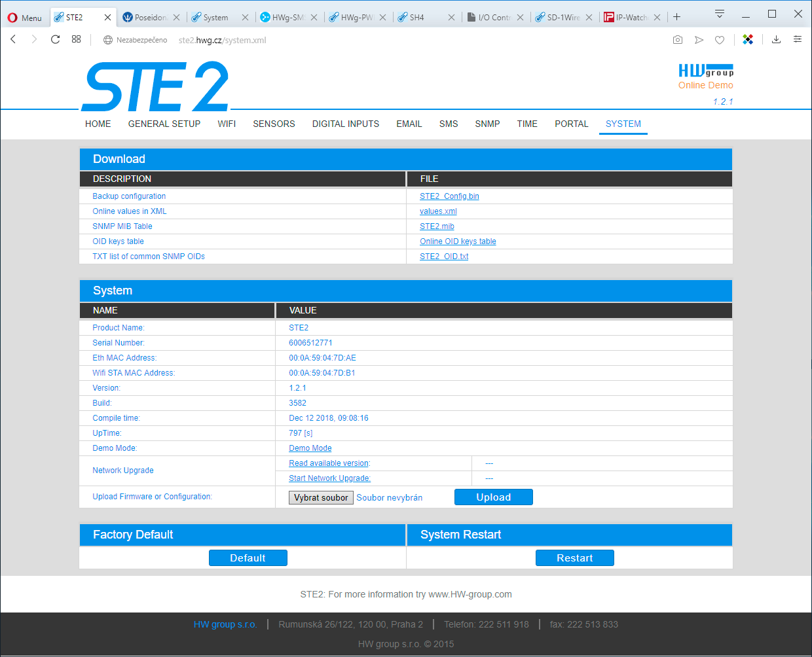Bookmark the page with the heart icon
Image resolution: width=812 pixels, height=657 pixels.
click(x=720, y=40)
